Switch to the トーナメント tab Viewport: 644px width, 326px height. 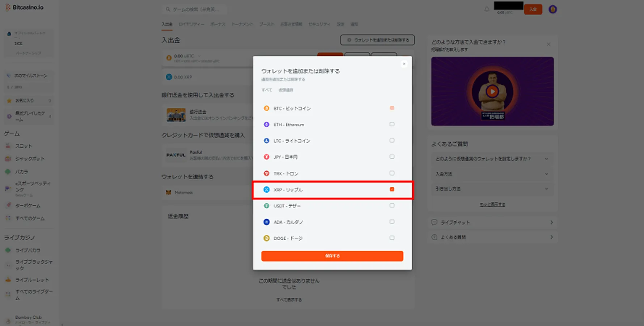242,24
